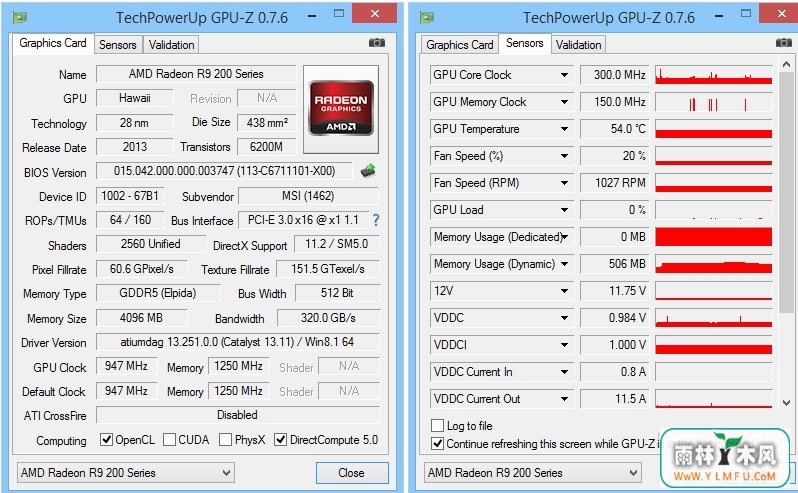Viewport: 798px width, 493px height.
Task: Click the 320.0 GB/s bandwidth value
Action: (328, 318)
